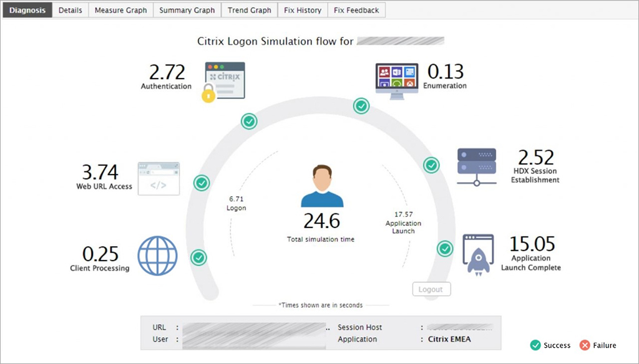Click the HDX Session step success checkmark
Viewport: 639px width, 364px height.
pos(431,165)
